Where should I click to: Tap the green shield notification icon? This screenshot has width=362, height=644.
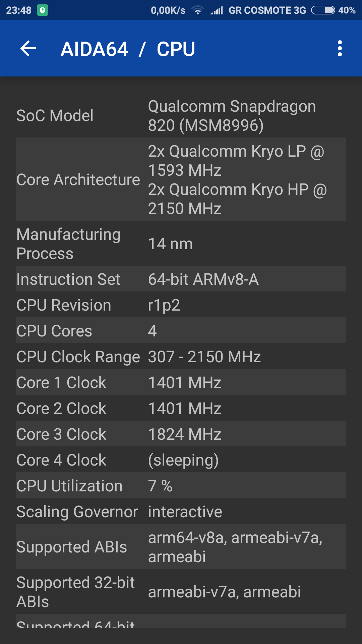point(43,10)
